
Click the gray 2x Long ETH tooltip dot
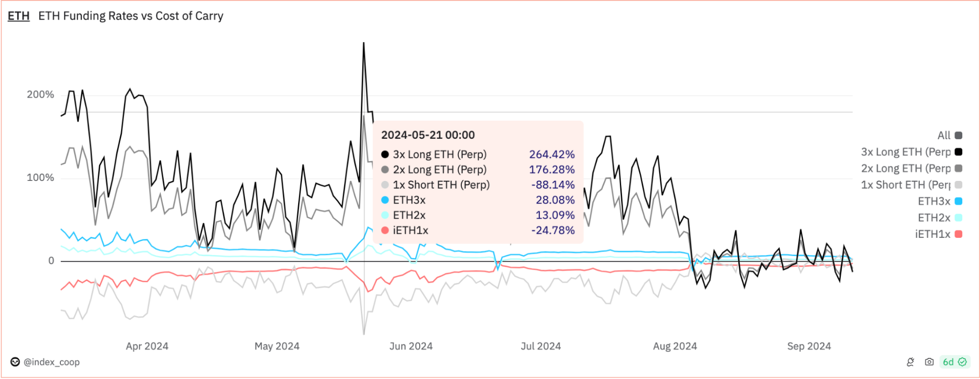pyautogui.click(x=385, y=170)
